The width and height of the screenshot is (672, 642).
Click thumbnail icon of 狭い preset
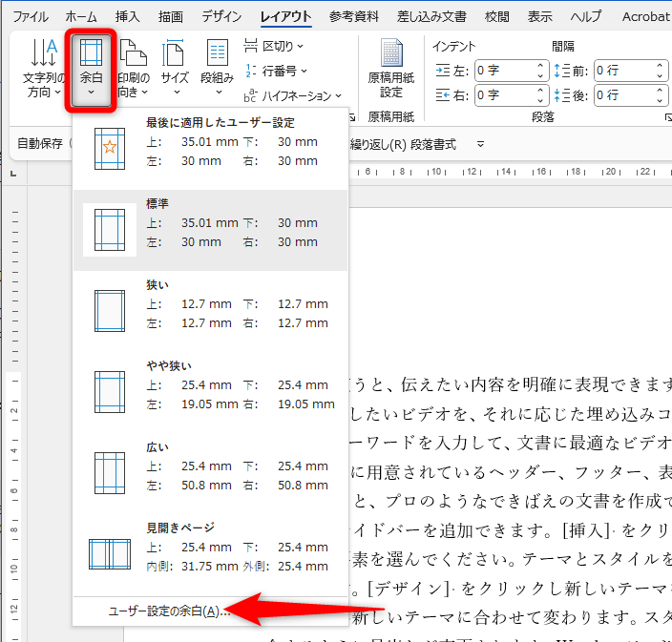tap(110, 311)
